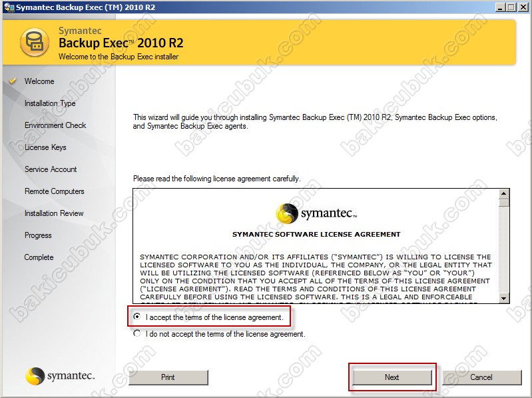Click the license agreement scrollbar thumb
This screenshot has height=398, width=532.
coord(504,203)
